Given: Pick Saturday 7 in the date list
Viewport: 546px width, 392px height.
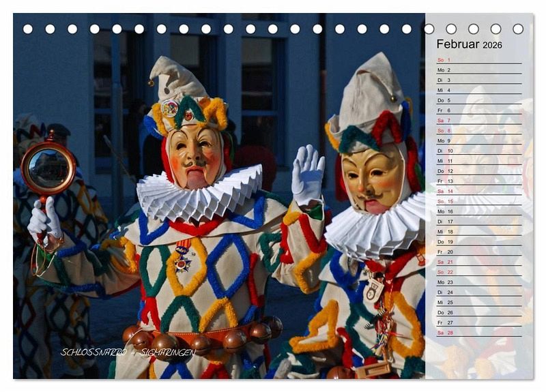Looking at the screenshot, I should point(478,121).
